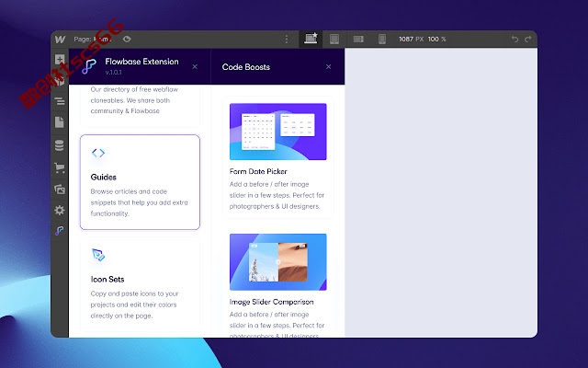
Task: Select the desktop base breakpoint
Action: (311, 39)
